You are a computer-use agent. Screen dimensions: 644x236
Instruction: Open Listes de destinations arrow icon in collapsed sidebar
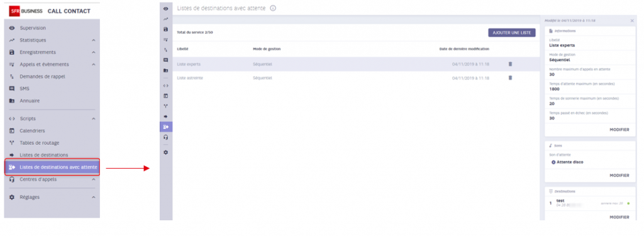tap(166, 117)
